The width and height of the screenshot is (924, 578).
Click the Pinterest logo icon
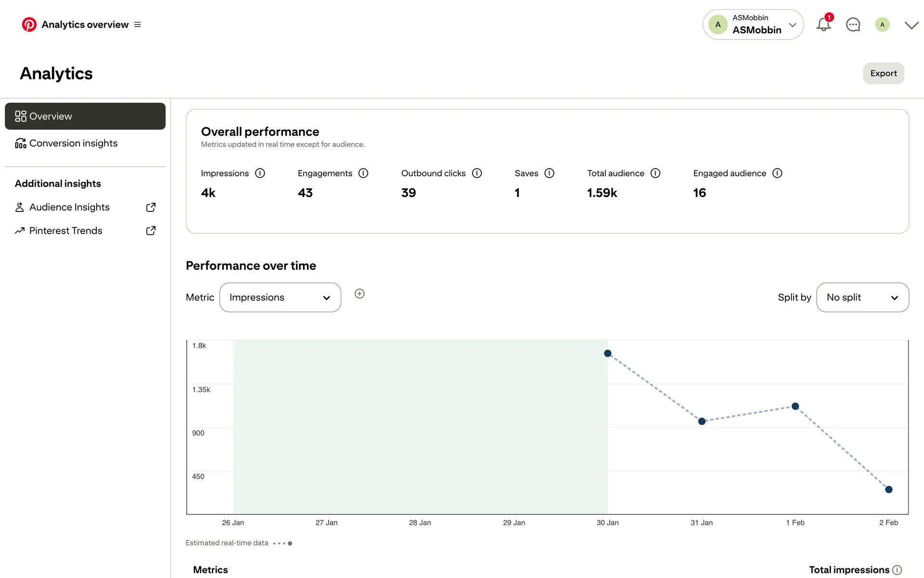click(29, 25)
